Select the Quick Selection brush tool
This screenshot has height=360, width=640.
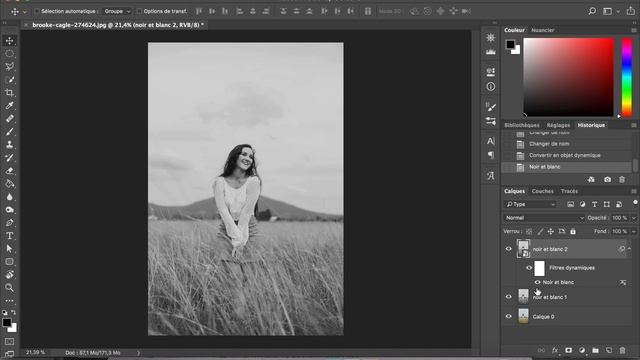(9, 80)
